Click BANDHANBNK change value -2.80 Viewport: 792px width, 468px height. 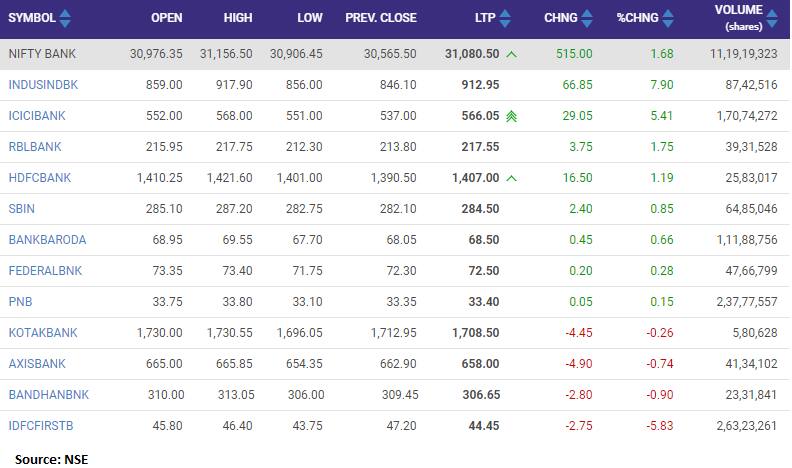click(579, 395)
